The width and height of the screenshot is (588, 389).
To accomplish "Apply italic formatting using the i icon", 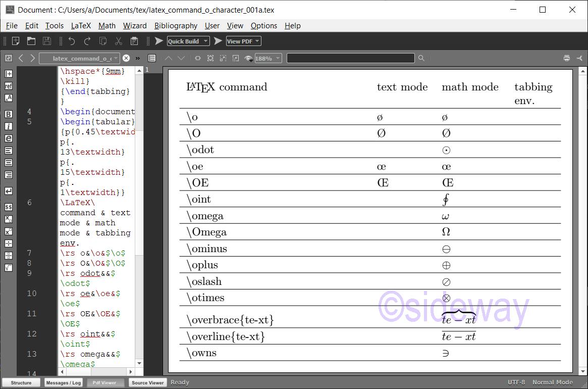I will (x=8, y=126).
